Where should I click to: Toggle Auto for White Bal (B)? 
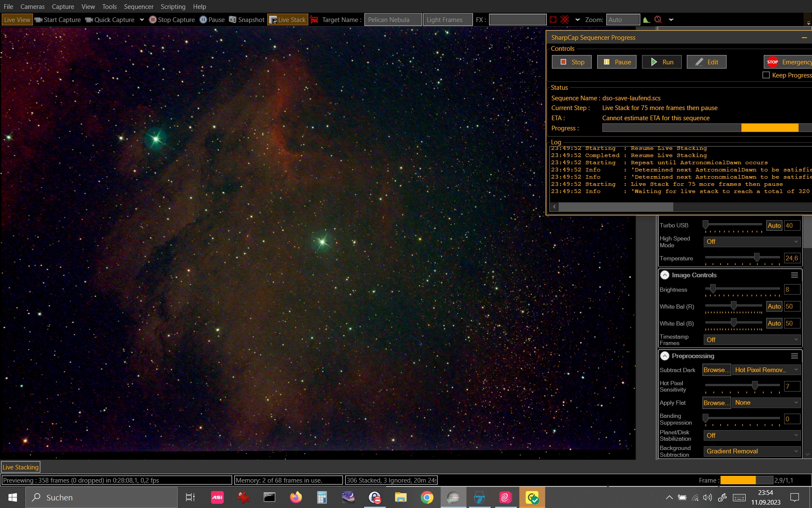774,323
